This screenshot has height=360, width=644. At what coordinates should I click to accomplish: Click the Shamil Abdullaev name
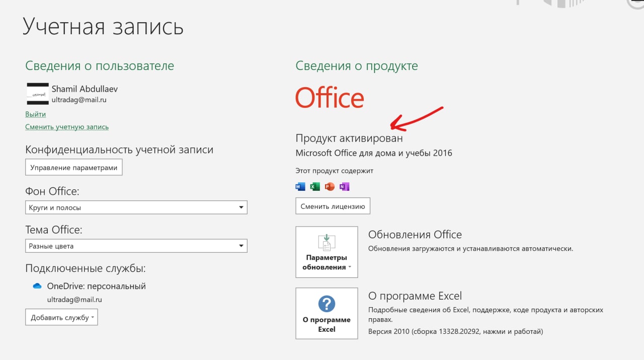(x=85, y=89)
